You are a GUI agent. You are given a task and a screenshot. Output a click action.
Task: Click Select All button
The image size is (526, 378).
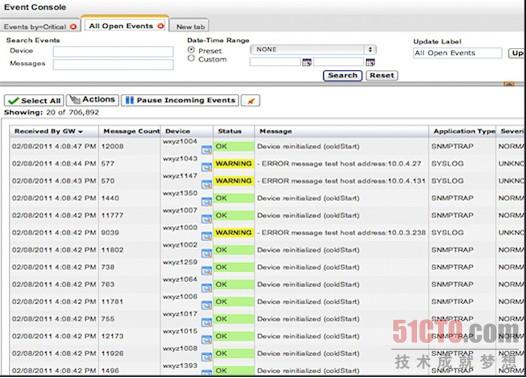pos(34,101)
